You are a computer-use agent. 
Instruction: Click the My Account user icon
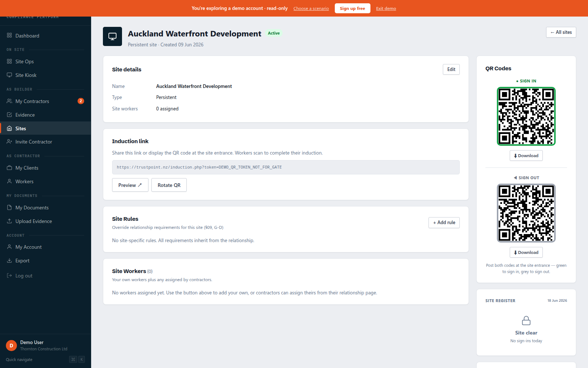pyautogui.click(x=10, y=247)
